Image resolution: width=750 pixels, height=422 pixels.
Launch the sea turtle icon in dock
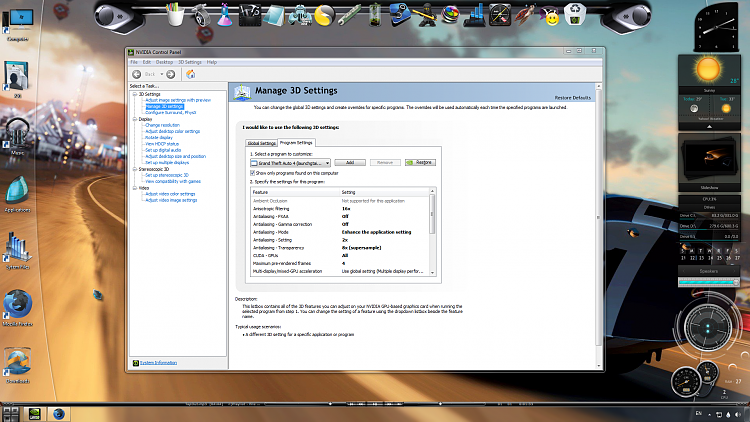(x=524, y=15)
